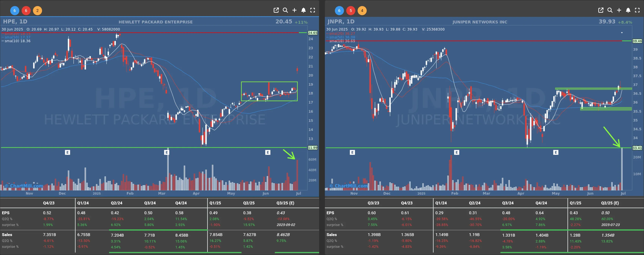Click JNPR Q4/24 EPS value 0.64
This screenshot has width=644, height=255.
pos(539,213)
